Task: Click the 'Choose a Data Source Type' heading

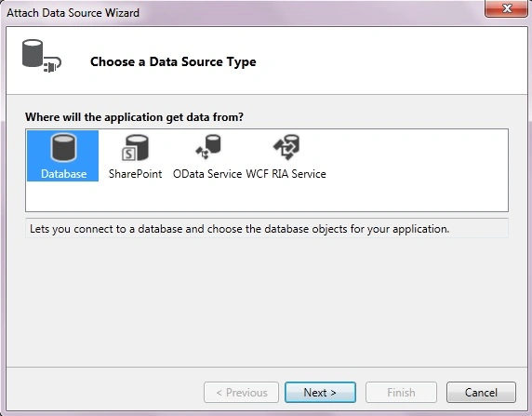Action: click(x=173, y=61)
